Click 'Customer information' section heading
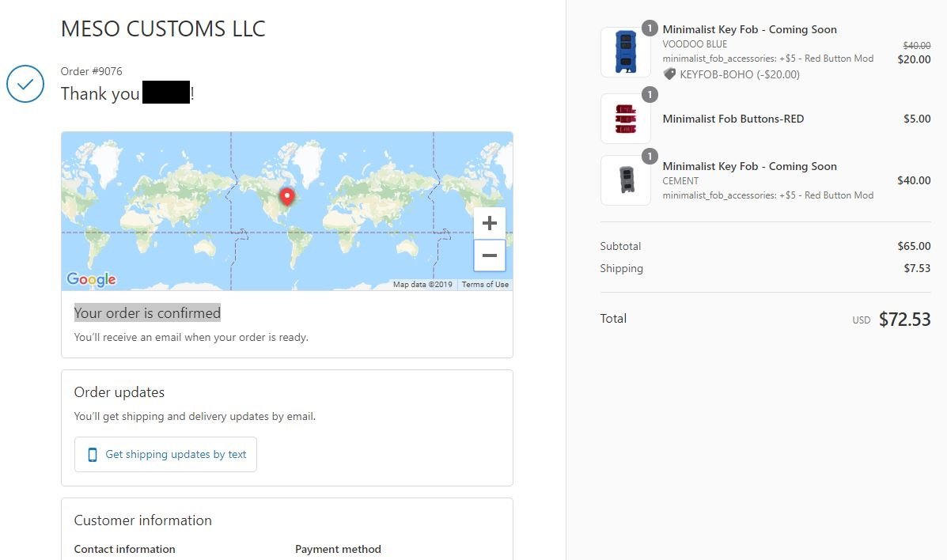The height and width of the screenshot is (560, 947). pos(142,520)
